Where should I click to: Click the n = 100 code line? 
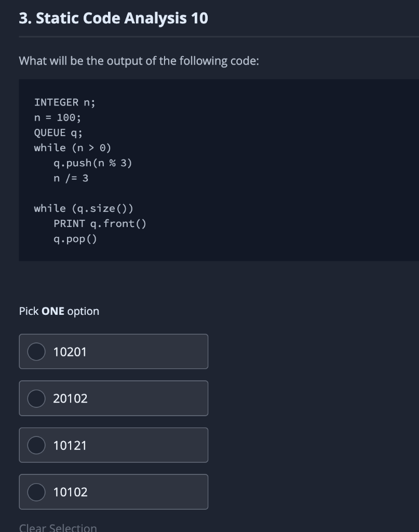[x=56, y=117]
